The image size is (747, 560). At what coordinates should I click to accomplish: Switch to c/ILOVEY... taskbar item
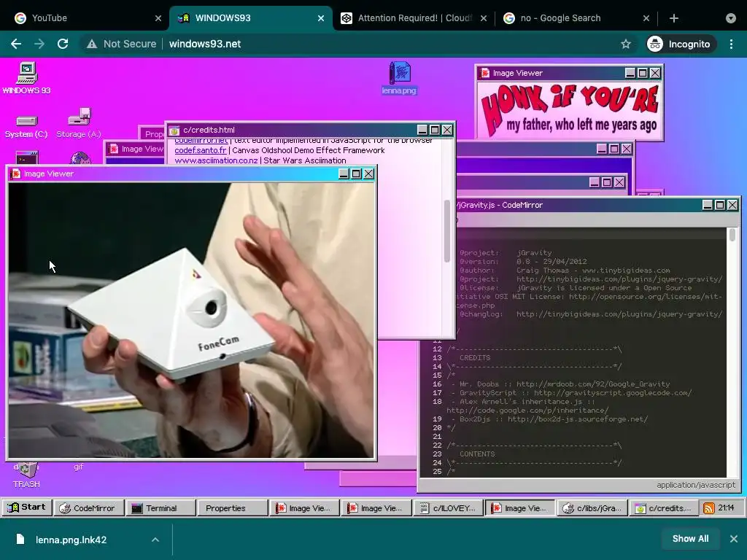coord(449,508)
